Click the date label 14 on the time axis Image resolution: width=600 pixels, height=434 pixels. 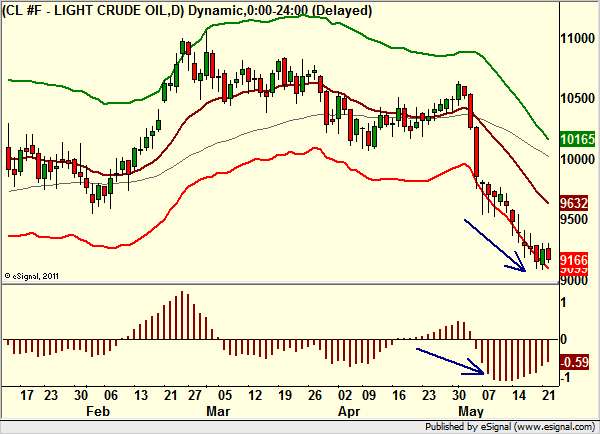tap(519, 395)
